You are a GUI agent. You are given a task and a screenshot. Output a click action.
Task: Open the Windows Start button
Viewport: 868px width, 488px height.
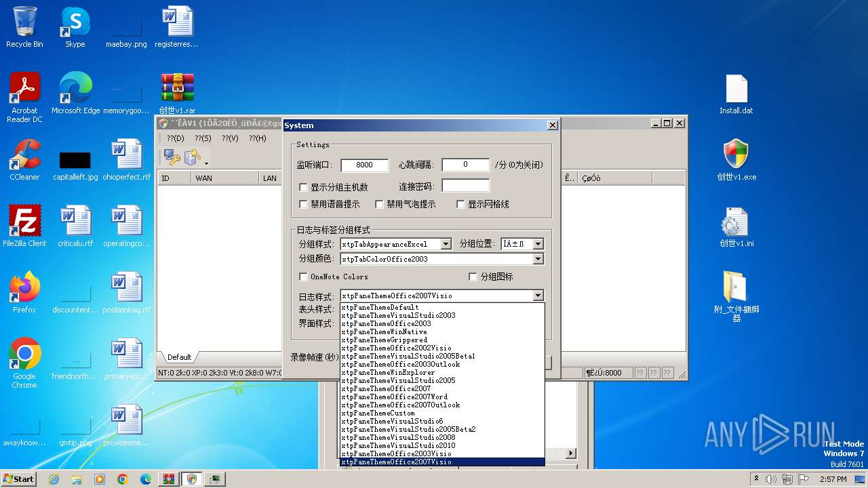coord(19,479)
